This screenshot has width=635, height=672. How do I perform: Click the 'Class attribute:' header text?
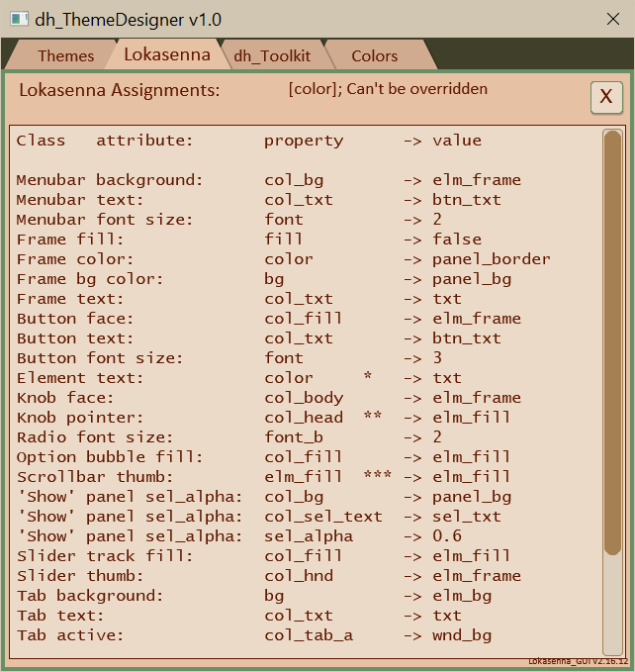pyautogui.click(x=105, y=141)
